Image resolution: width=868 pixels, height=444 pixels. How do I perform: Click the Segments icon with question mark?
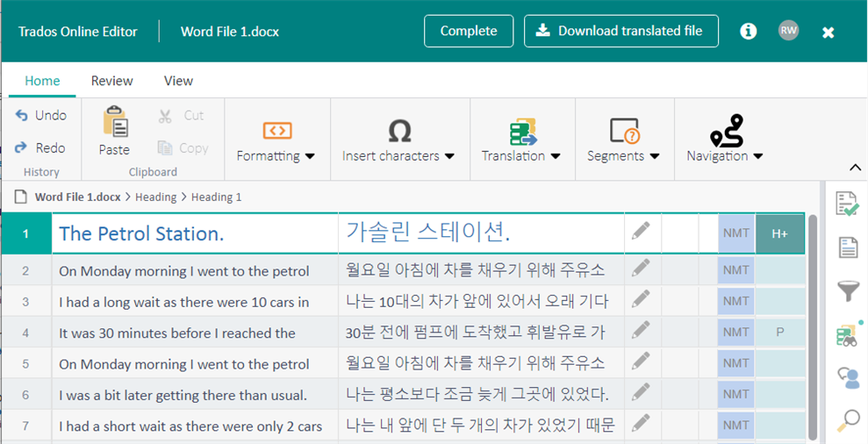tap(625, 132)
